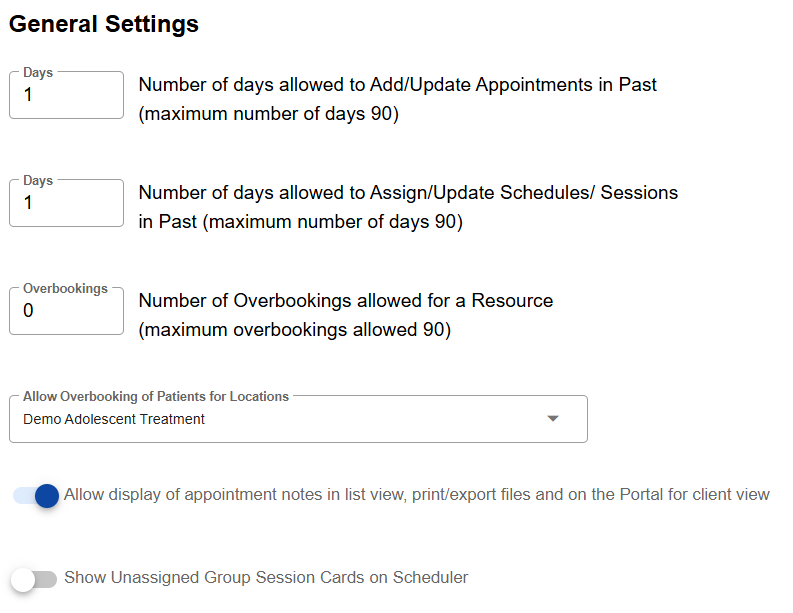The width and height of the screenshot is (793, 613).
Task: Click the 'Days' label above the schedules/sessions field
Action: (x=38, y=181)
